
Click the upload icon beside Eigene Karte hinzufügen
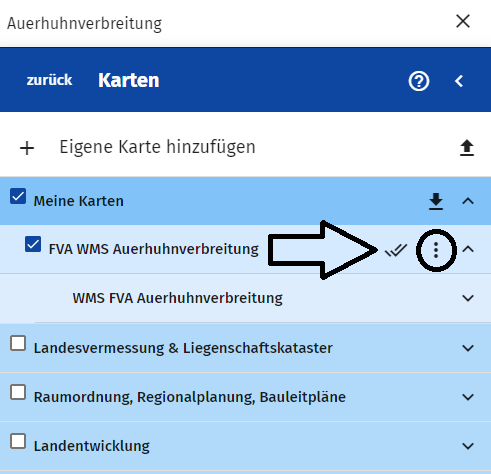coord(467,148)
